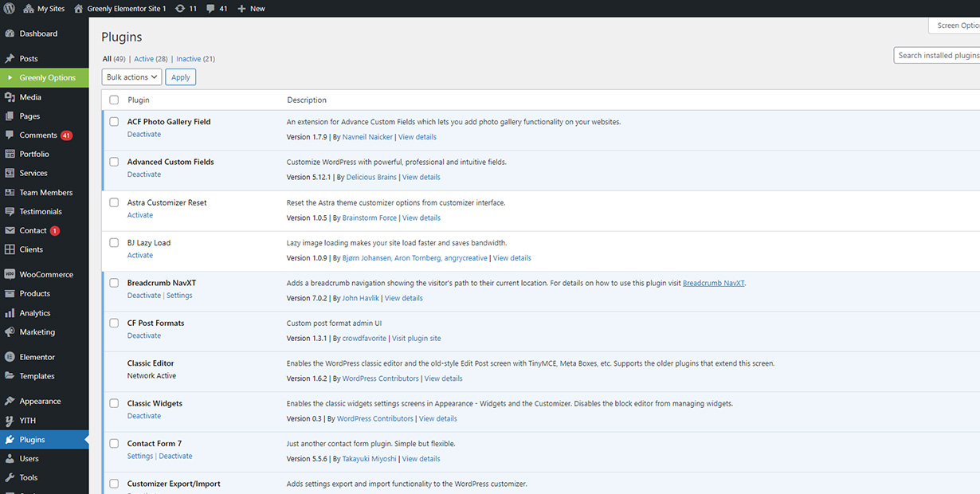Click the Dashboard gauge icon in sidebar
The width and height of the screenshot is (980, 494).
point(10,34)
